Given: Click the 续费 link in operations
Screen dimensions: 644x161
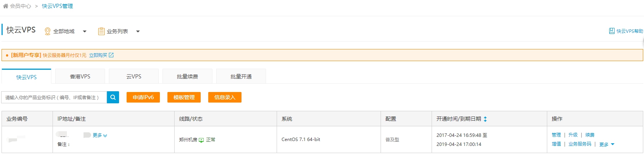Looking at the screenshot, I should coord(590,135).
